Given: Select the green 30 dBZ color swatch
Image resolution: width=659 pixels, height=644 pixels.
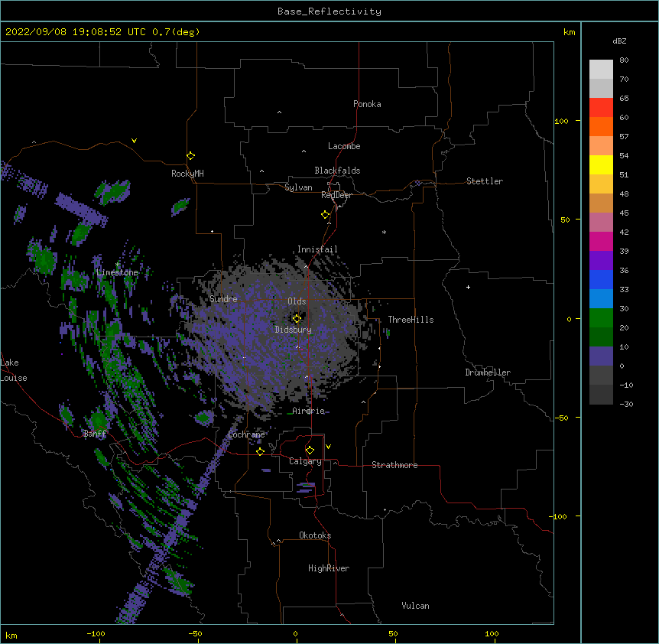Looking at the screenshot, I should [601, 318].
